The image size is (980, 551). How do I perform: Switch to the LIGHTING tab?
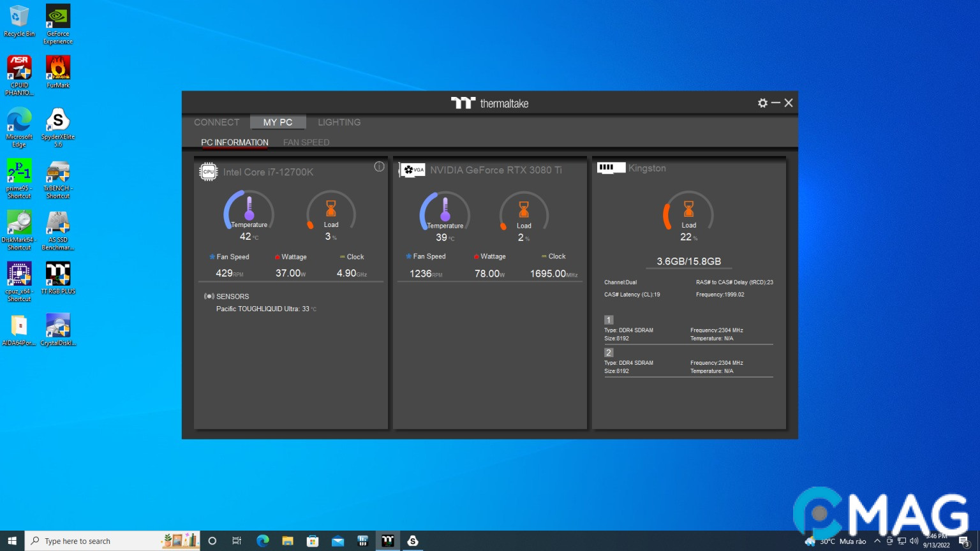pyautogui.click(x=339, y=122)
